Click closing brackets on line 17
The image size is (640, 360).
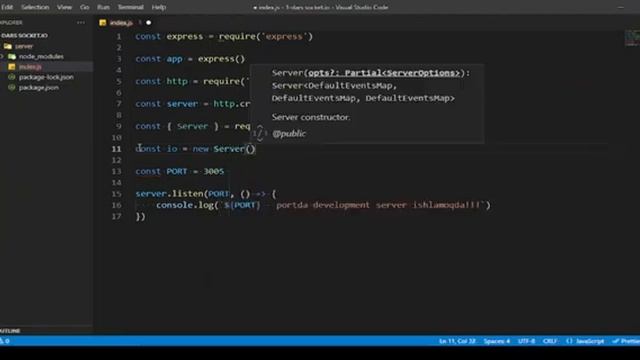point(140,216)
